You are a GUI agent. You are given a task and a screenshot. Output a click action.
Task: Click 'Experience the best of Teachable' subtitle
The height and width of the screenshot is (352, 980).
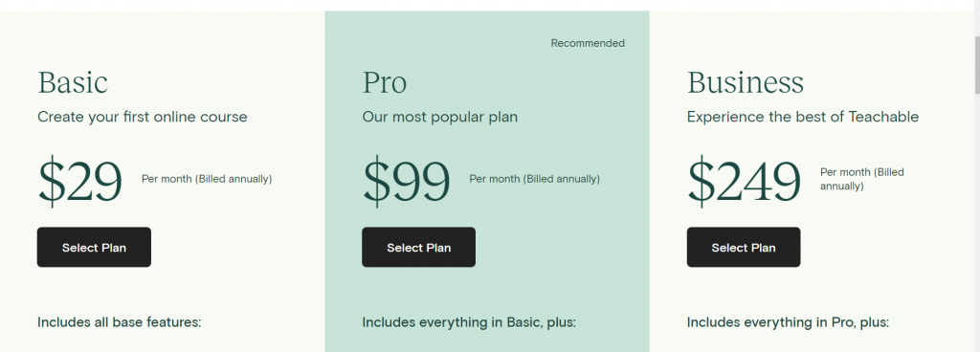click(803, 117)
